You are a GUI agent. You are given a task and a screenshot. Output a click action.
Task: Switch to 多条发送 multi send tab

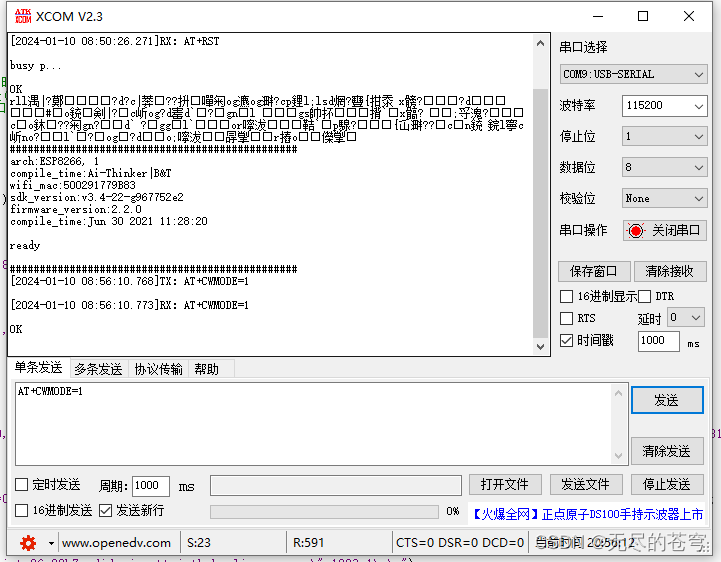[98, 369]
